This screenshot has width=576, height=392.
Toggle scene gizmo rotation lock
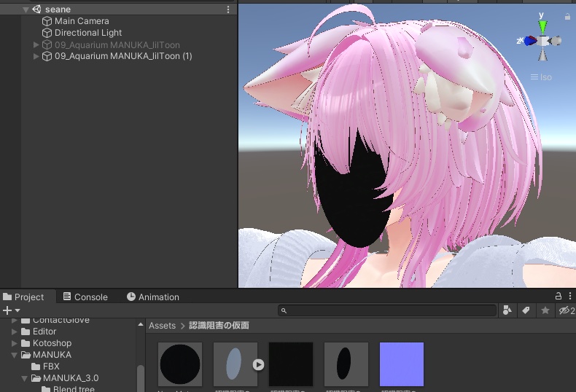tap(567, 17)
